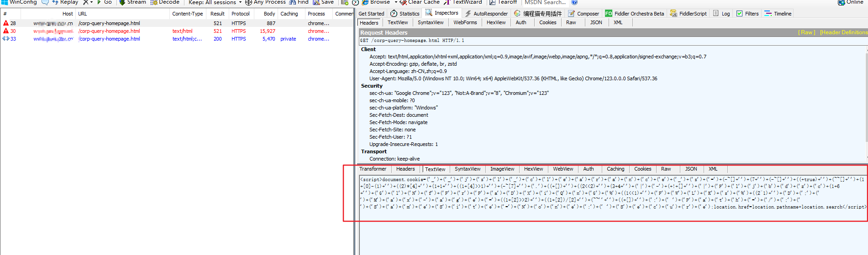Select the Inspectors tab
This screenshot has width=868, height=255.
[x=442, y=13]
